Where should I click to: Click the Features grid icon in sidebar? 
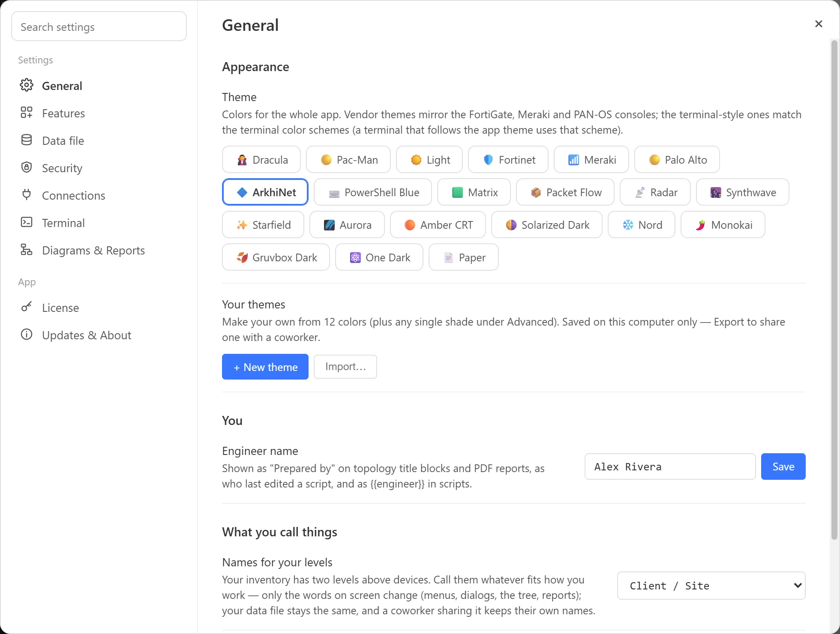pyautogui.click(x=27, y=113)
